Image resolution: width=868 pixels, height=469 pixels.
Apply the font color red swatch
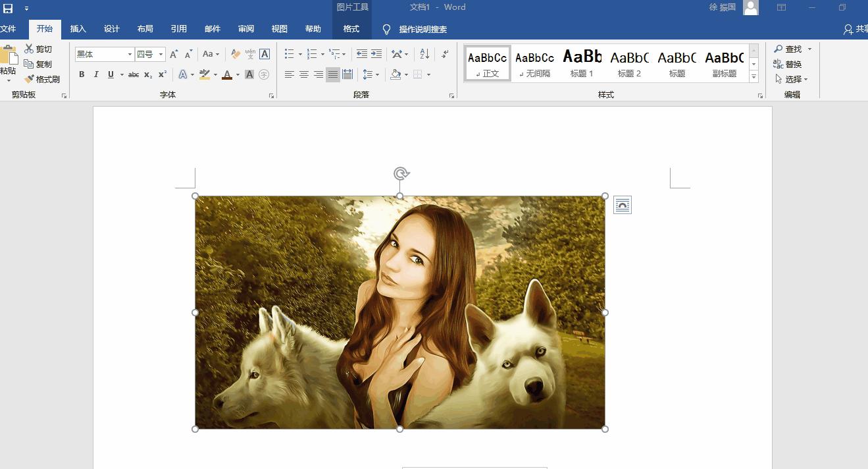point(227,75)
